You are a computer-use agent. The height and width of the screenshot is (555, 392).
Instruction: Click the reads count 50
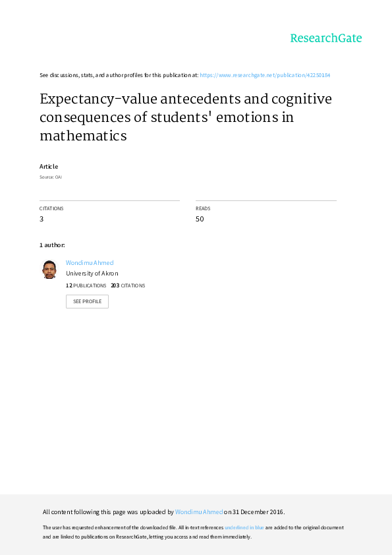(200, 219)
